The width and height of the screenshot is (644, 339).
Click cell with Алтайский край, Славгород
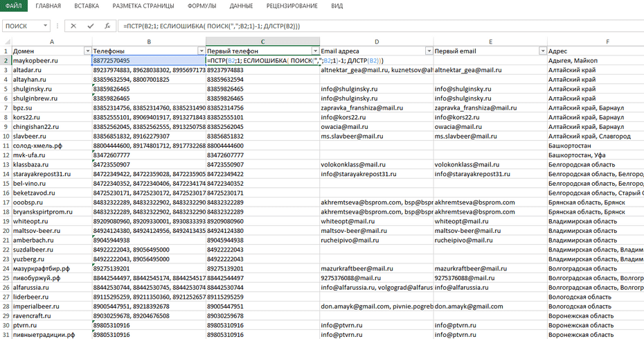click(x=596, y=136)
